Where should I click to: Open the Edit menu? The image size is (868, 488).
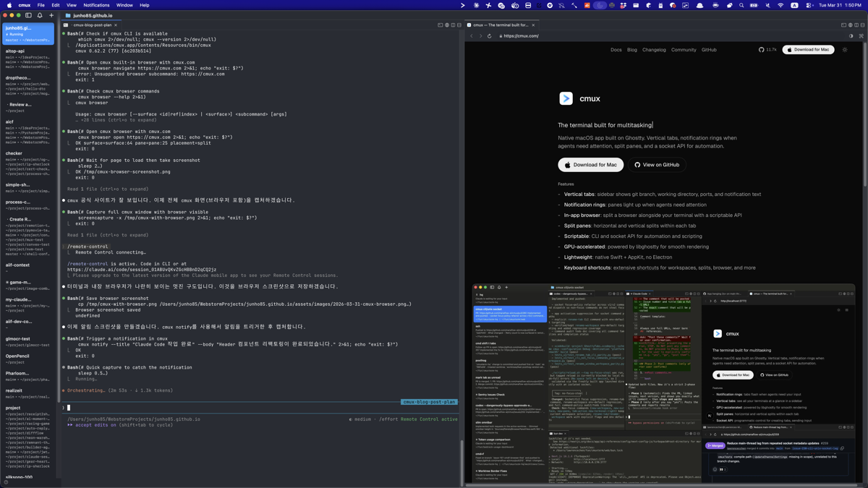click(x=56, y=5)
